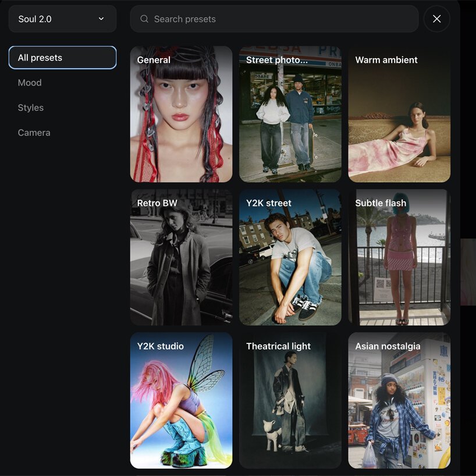Select the All presets tab
Viewport: 476px width, 476px height.
62,58
